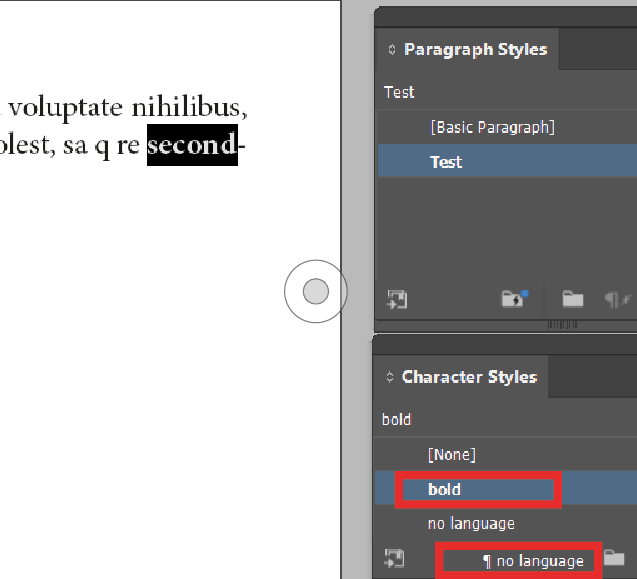Click load styles icon in Character Styles
637x579 pixels.
pyautogui.click(x=394, y=558)
